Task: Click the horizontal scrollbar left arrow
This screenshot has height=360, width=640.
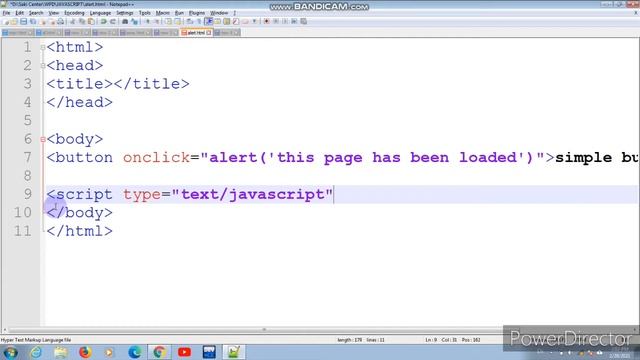Action: tap(5, 329)
